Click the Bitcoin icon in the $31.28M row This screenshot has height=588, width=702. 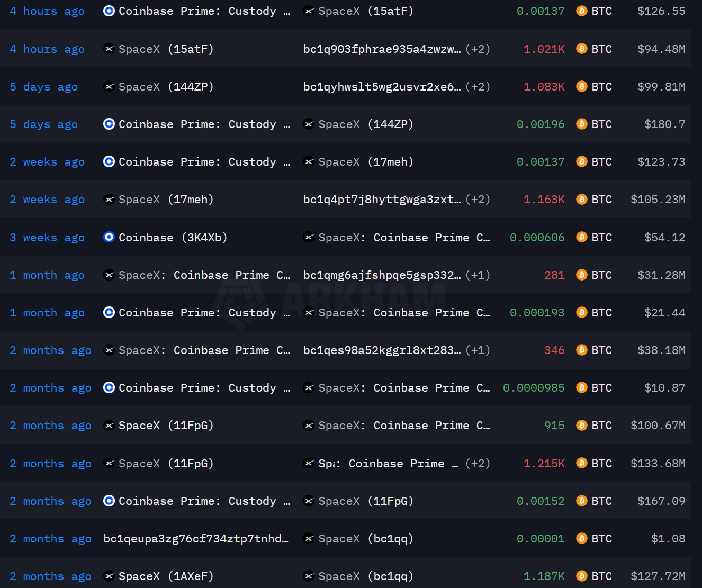point(582,275)
